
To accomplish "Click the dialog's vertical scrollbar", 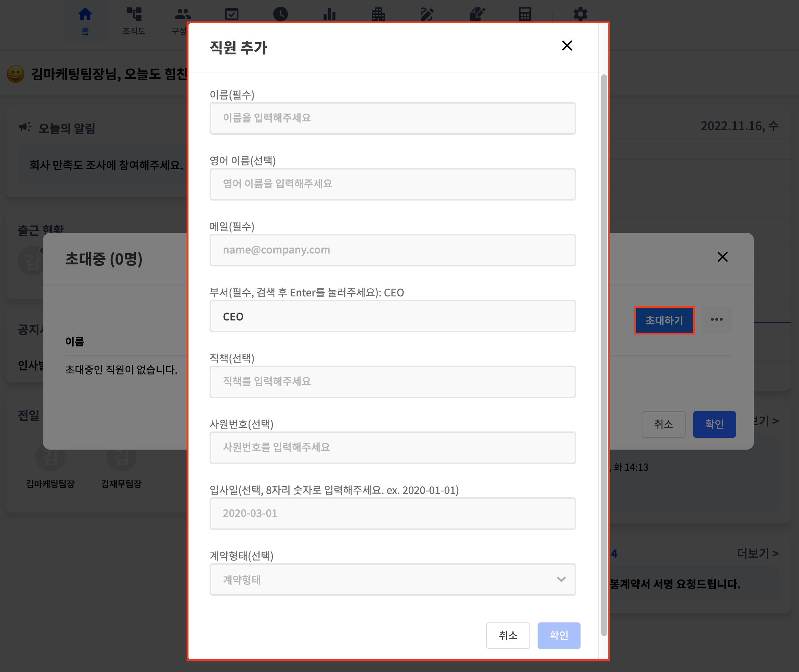I will point(604,354).
